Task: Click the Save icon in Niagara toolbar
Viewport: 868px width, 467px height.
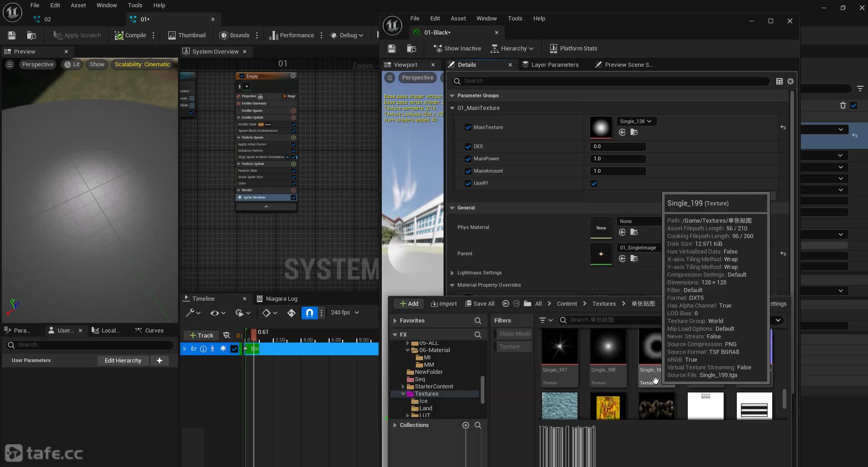Action: click(x=12, y=35)
